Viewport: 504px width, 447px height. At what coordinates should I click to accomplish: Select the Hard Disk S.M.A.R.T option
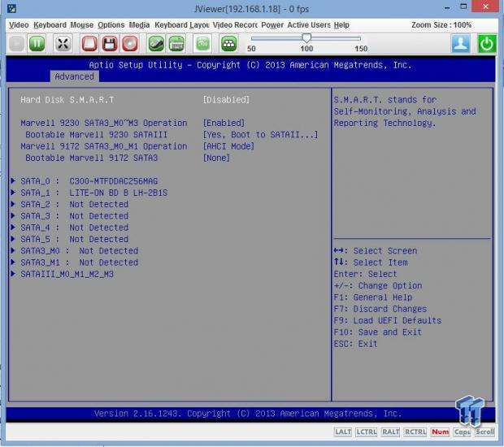[67, 100]
